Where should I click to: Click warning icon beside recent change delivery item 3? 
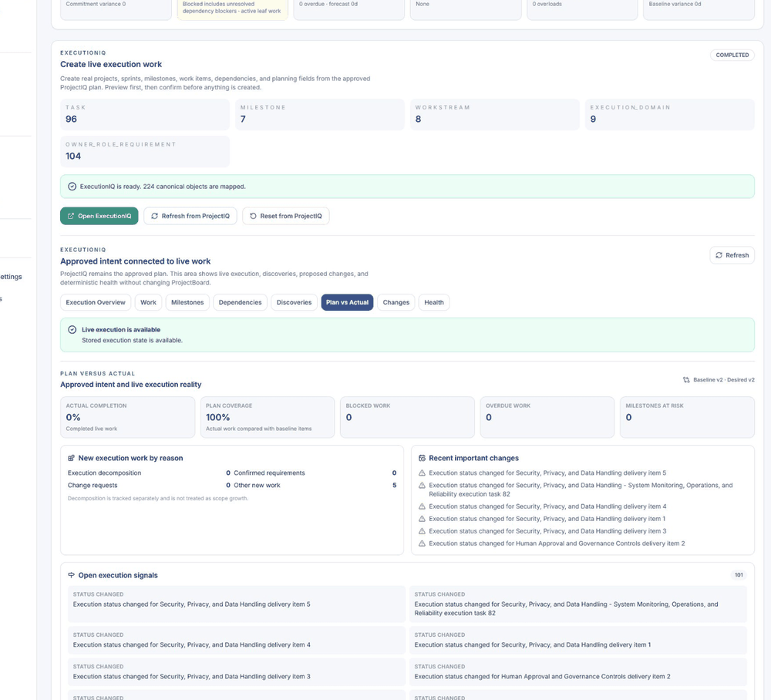pyautogui.click(x=422, y=531)
